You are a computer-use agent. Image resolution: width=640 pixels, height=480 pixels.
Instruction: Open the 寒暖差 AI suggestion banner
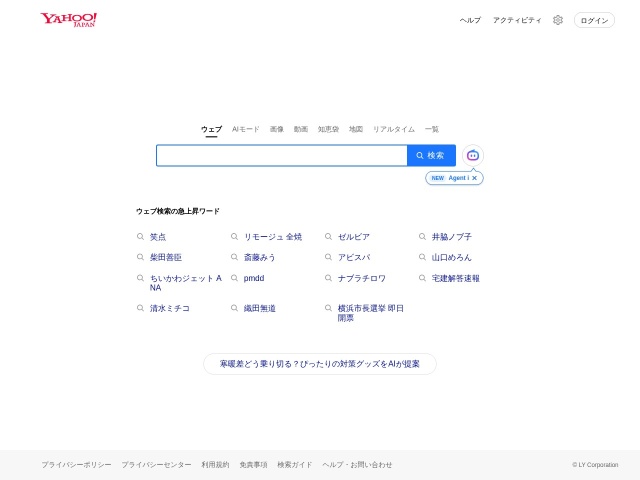click(x=320, y=364)
